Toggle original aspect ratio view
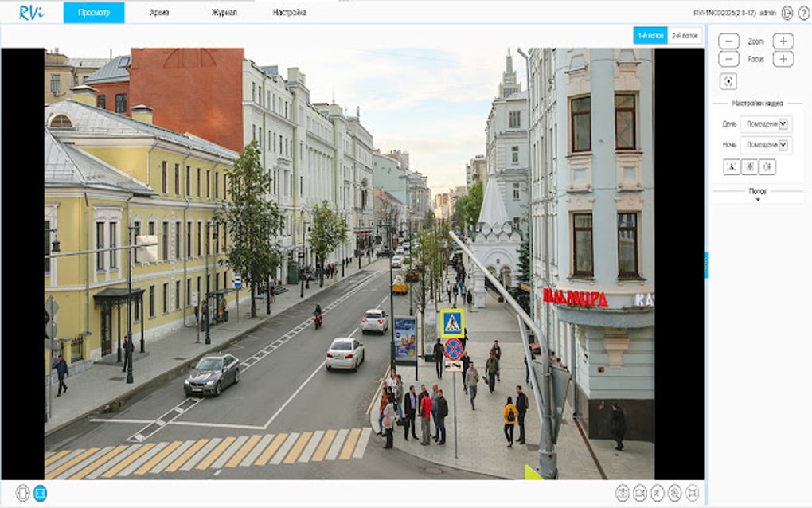The width and height of the screenshot is (812, 508). 21,491
